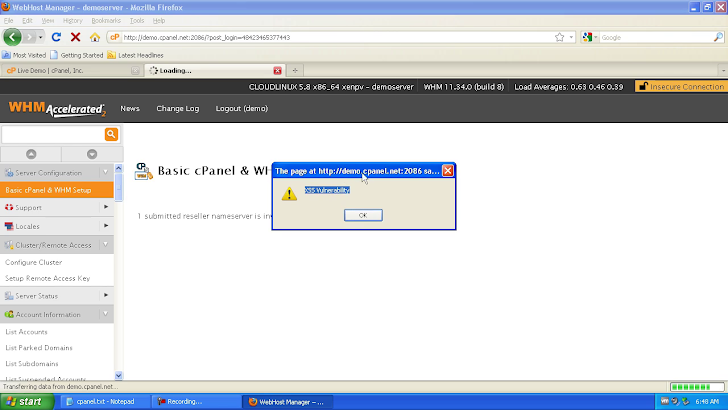Click the WHM Accelerated logo
Screen dimensions: 728x410
tap(57, 109)
